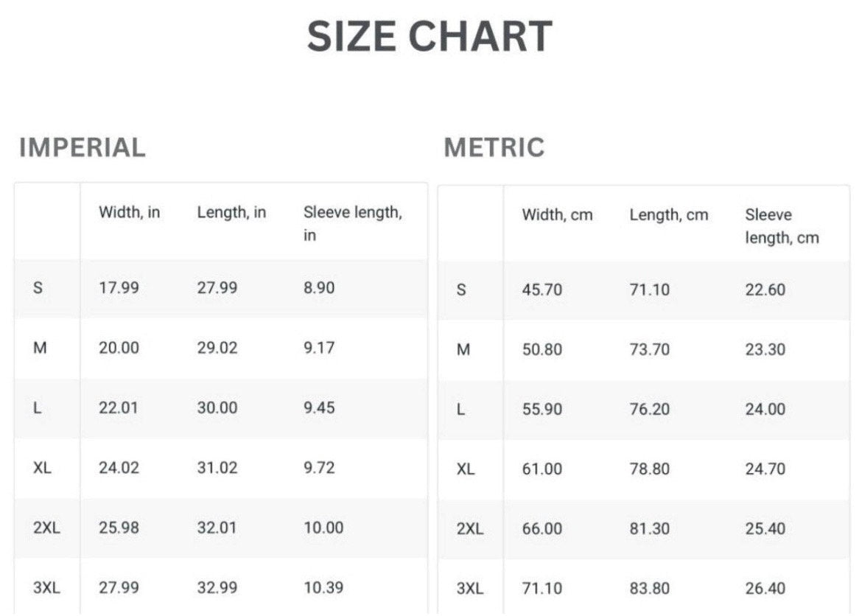Select the XL row label in Metric table
Screen dimensions: 862x616
click(x=466, y=469)
